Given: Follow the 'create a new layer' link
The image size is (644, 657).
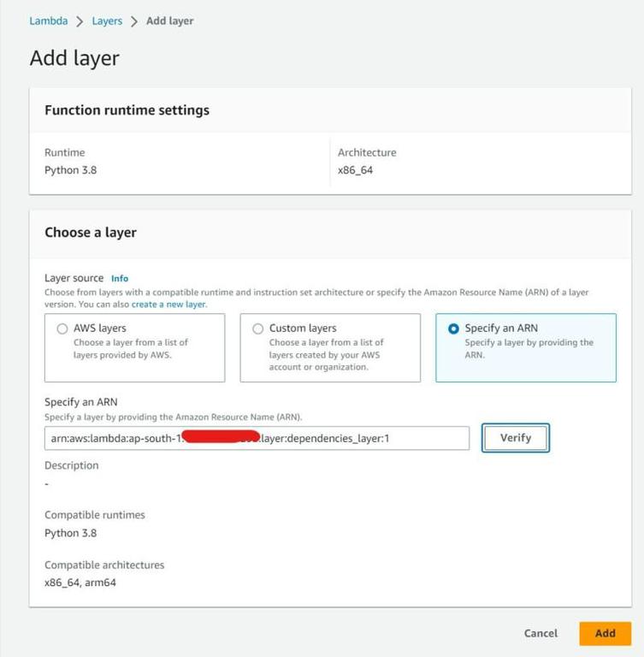Looking at the screenshot, I should (168, 304).
